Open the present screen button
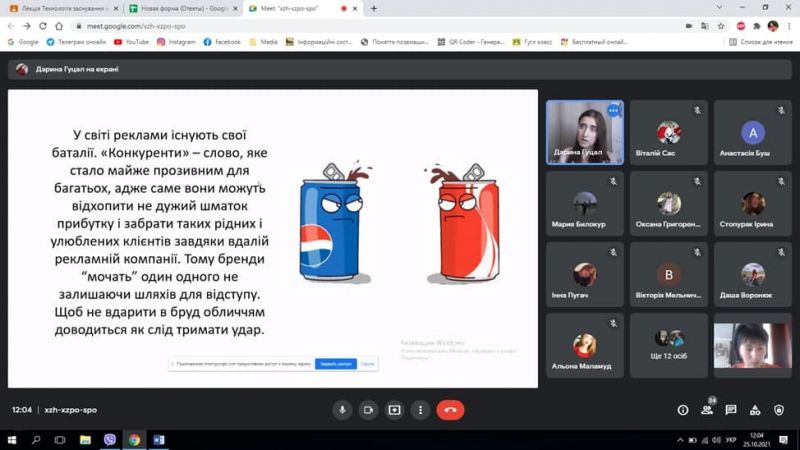 394,410
